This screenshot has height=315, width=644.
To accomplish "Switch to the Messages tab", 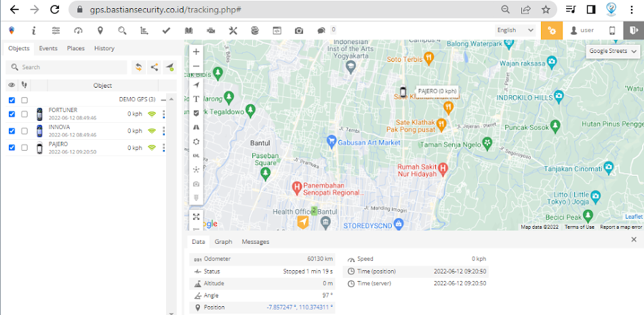I will [256, 242].
